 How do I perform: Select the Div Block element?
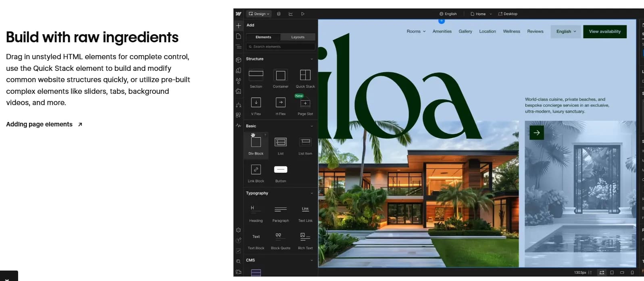(x=256, y=145)
